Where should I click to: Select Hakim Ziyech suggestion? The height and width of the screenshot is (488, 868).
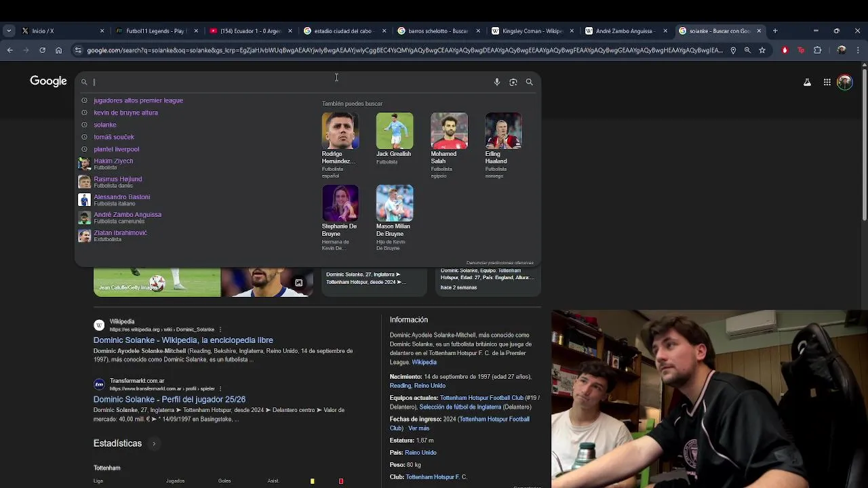click(113, 163)
